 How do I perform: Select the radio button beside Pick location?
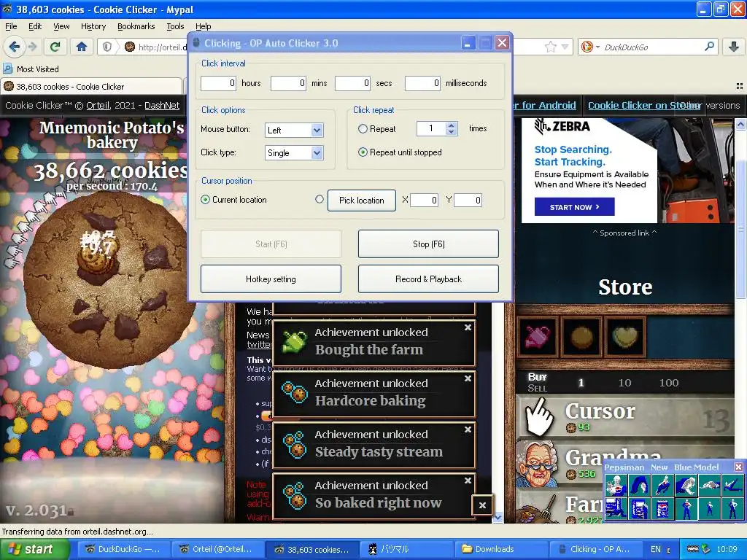tap(320, 200)
